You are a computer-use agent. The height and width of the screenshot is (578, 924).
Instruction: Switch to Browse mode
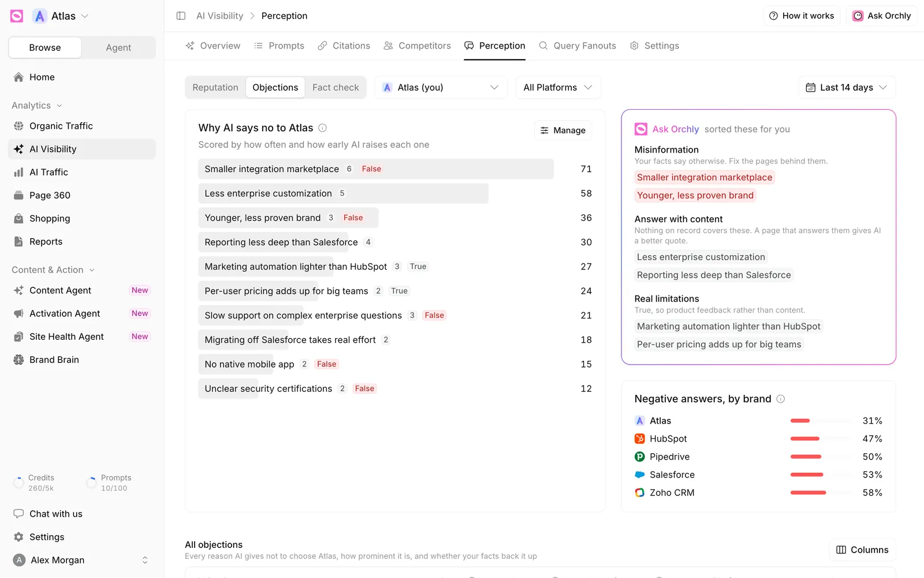[45, 47]
